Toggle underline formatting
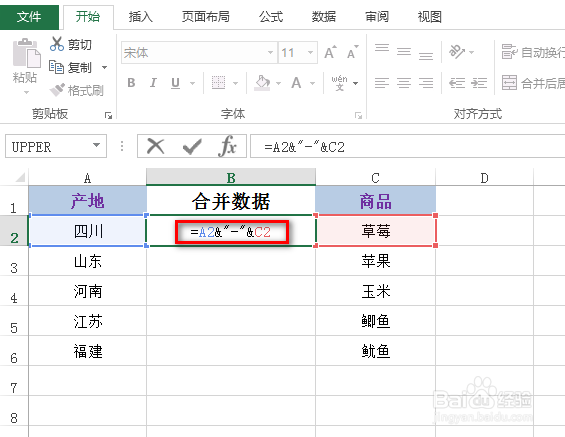 [175, 83]
